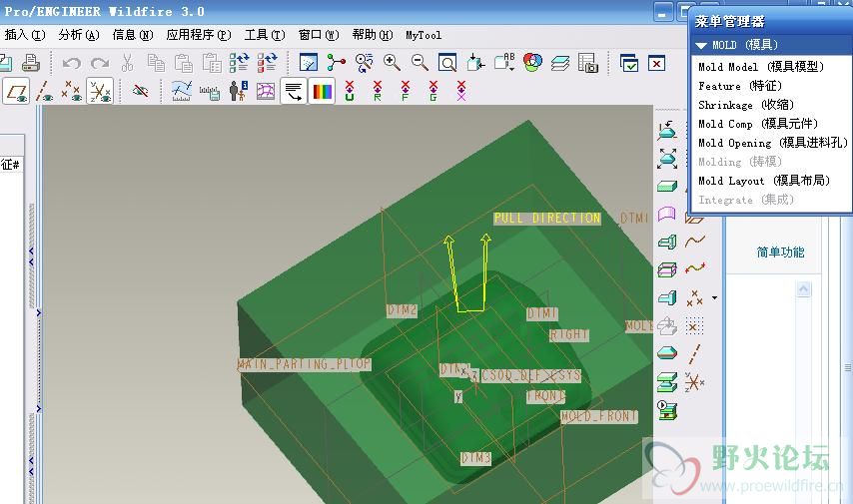853x504 pixels.
Task: Click the Measure ruler analysis icon
Action: click(210, 92)
